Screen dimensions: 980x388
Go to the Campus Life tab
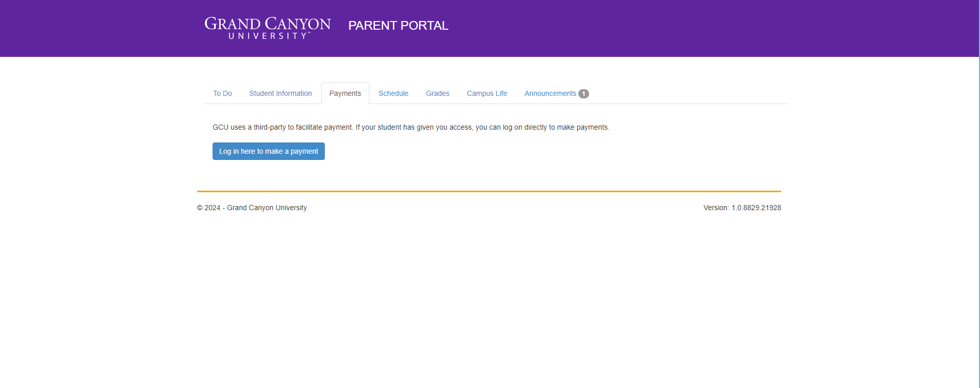(x=487, y=93)
